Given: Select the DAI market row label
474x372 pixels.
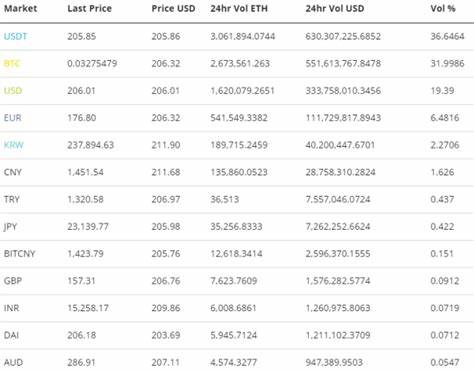Looking at the screenshot, I should tap(11, 335).
